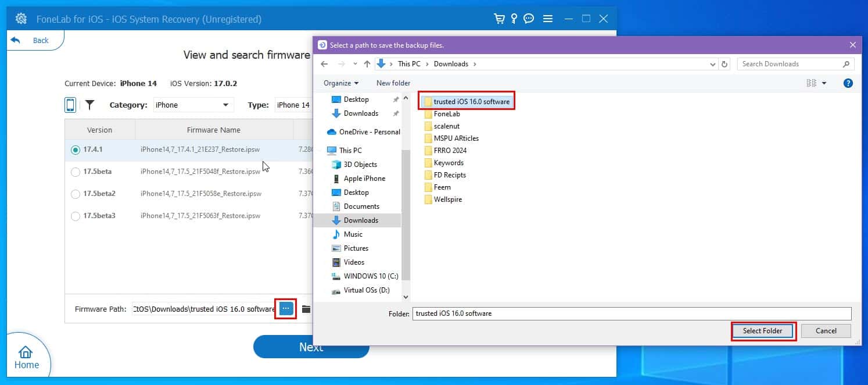Click the Cancel button
Viewport: 868px width, 385px height.
click(826, 331)
